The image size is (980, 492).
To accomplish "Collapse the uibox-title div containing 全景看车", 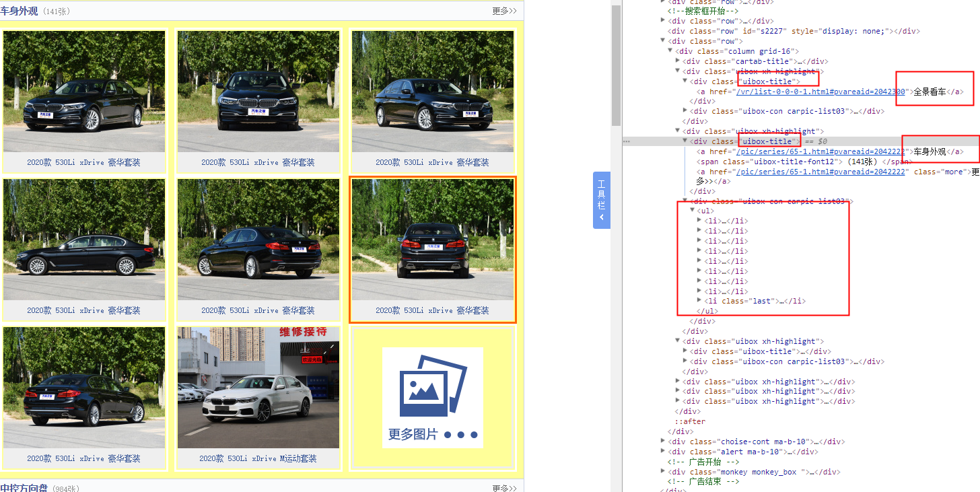I will coord(685,81).
